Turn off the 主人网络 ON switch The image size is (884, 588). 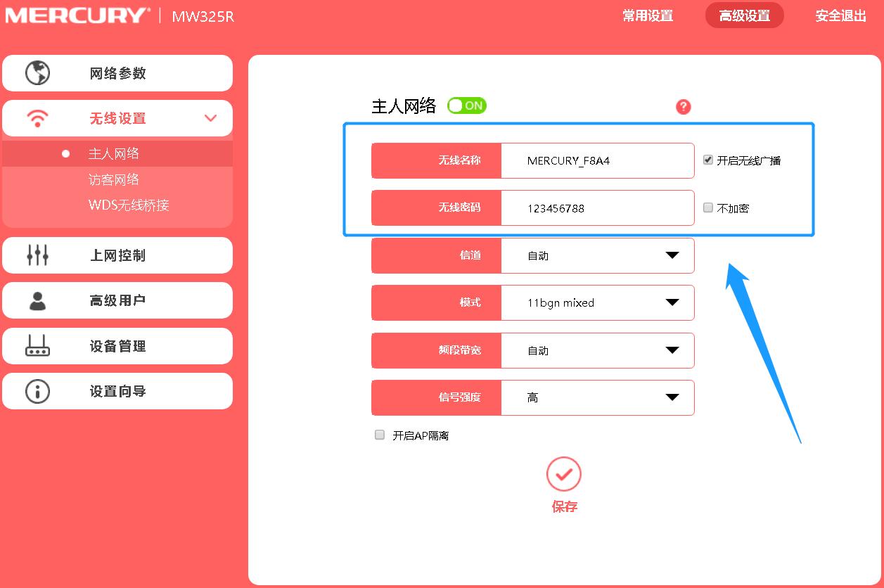pyautogui.click(x=466, y=105)
